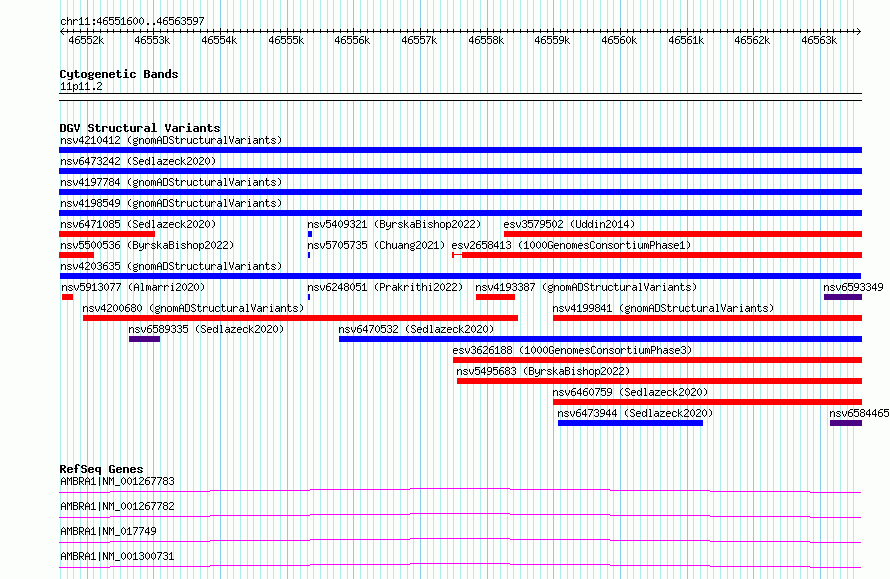Open the AMBRA1|NM_001300731 transcript label
The height and width of the screenshot is (579, 890).
pyautogui.click(x=117, y=556)
